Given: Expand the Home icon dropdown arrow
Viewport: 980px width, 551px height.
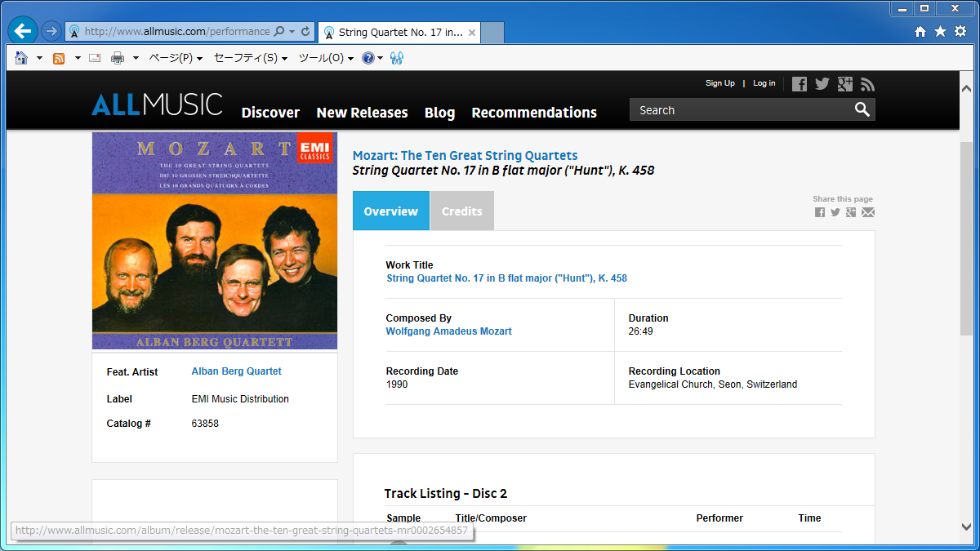Looking at the screenshot, I should [39, 58].
